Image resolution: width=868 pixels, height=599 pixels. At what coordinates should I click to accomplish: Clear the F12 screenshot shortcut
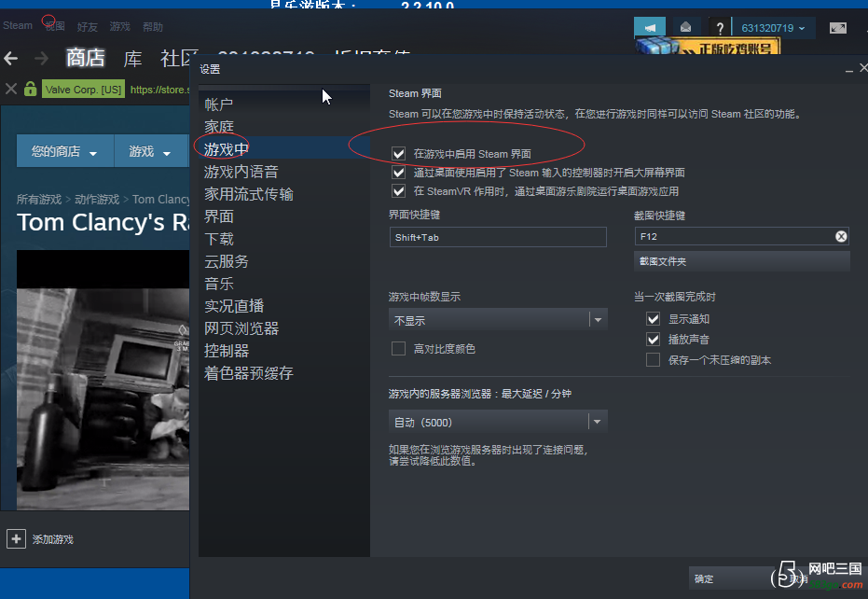coord(841,237)
